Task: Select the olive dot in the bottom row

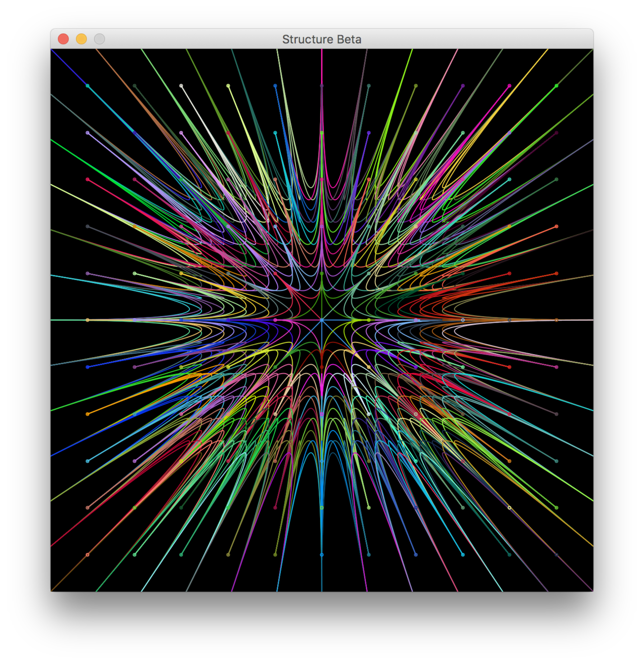Action: tap(228, 555)
